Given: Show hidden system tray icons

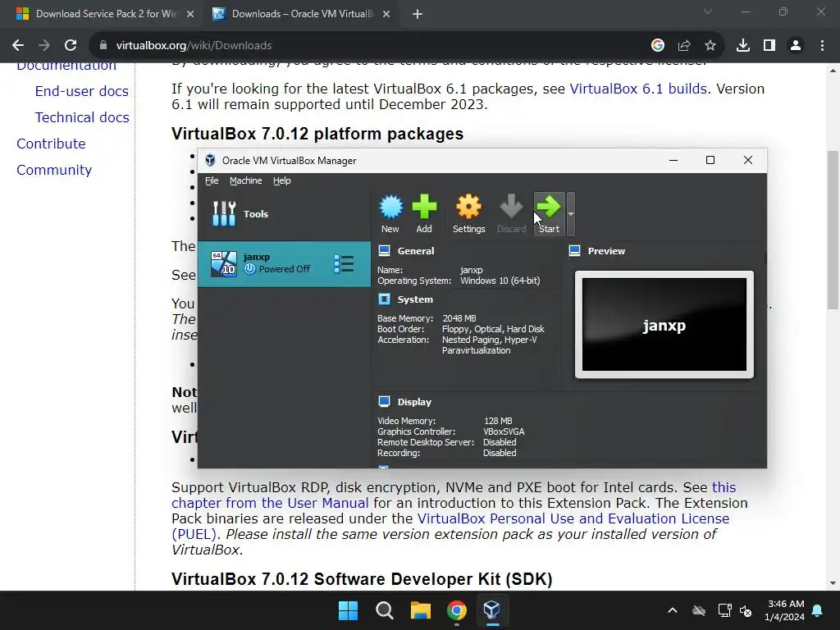Looking at the screenshot, I should point(673,610).
